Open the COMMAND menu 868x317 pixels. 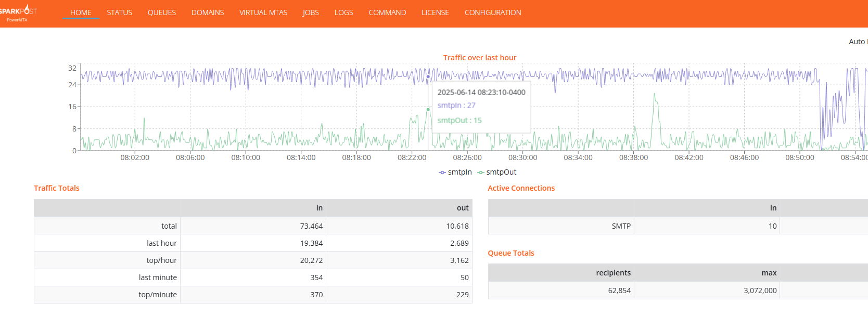387,12
